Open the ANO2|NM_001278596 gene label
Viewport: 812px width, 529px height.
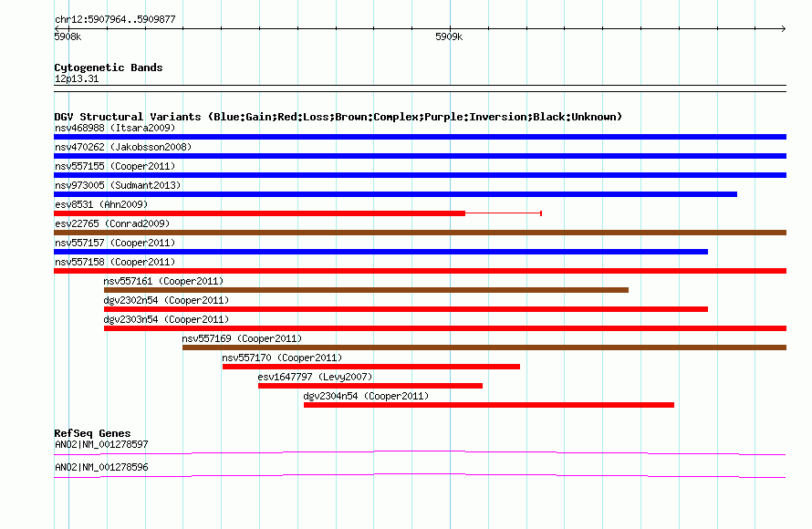click(x=101, y=467)
